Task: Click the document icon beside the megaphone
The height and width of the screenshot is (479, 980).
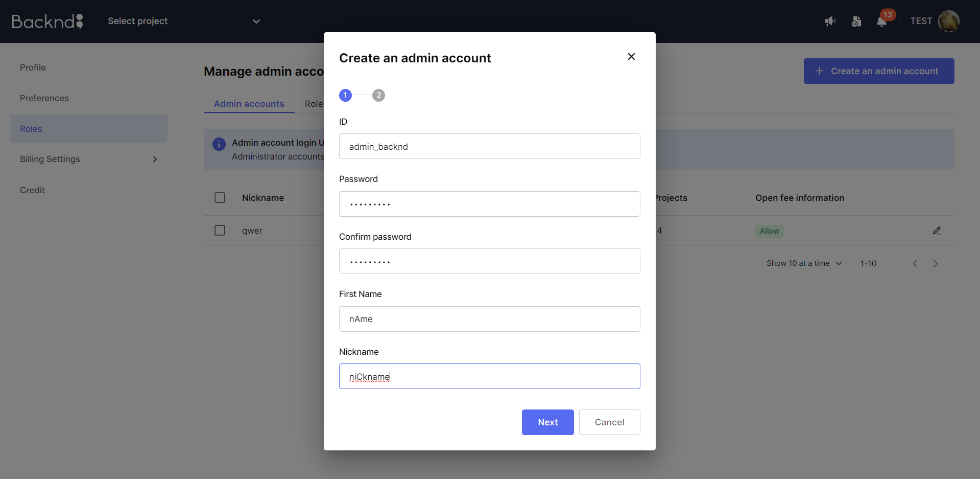Action: tap(856, 21)
